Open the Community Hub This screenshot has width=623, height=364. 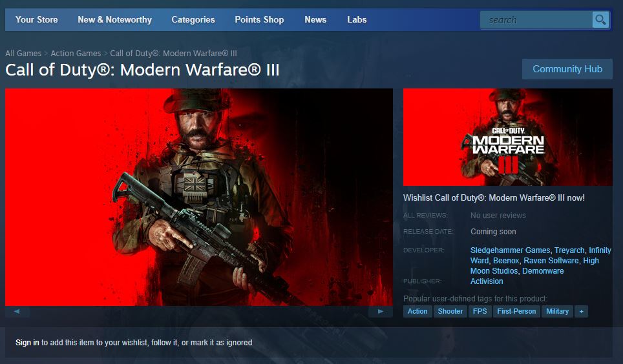(567, 69)
